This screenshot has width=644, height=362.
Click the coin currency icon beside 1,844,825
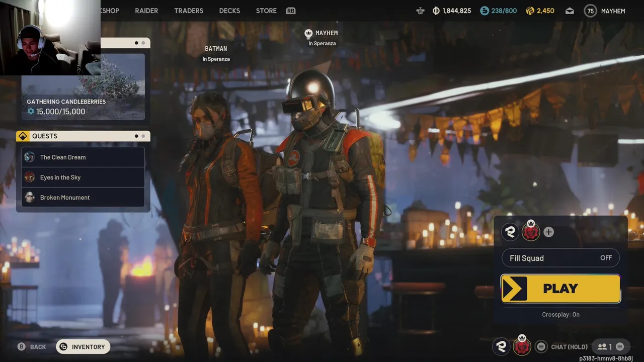[436, 11]
